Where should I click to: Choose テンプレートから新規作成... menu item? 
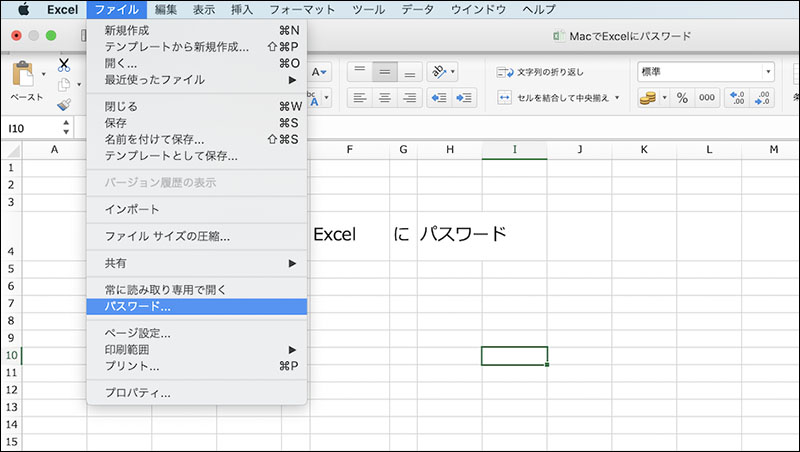[197, 47]
